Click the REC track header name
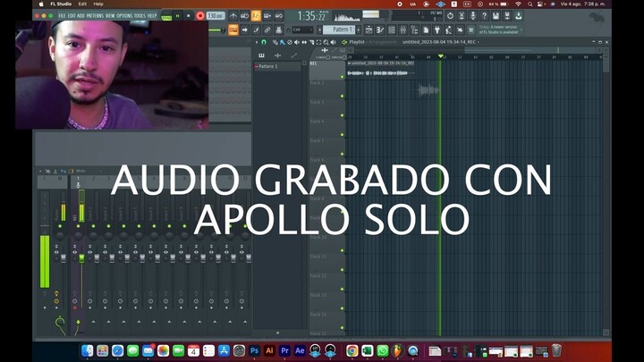 [314, 63]
